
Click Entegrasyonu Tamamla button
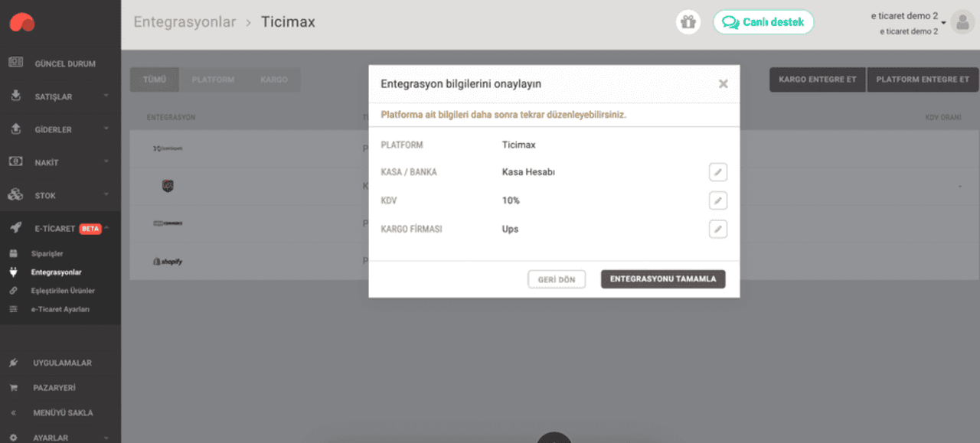pos(663,279)
